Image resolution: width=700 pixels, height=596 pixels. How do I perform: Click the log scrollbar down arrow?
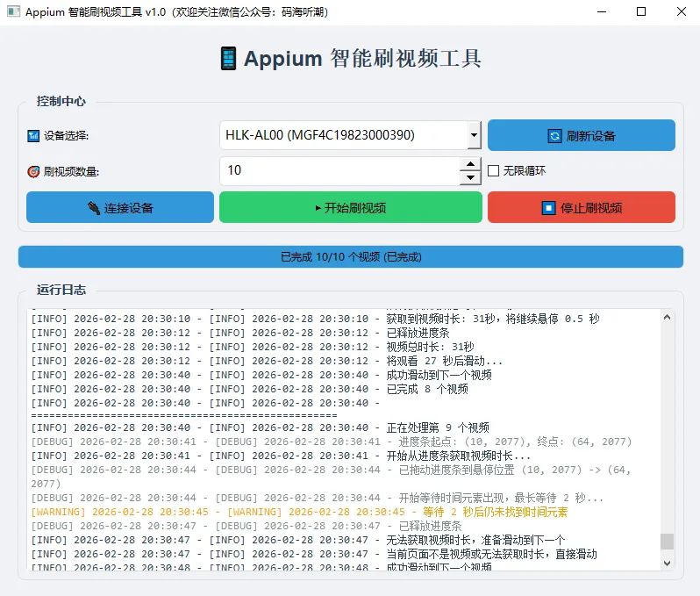pyautogui.click(x=667, y=564)
